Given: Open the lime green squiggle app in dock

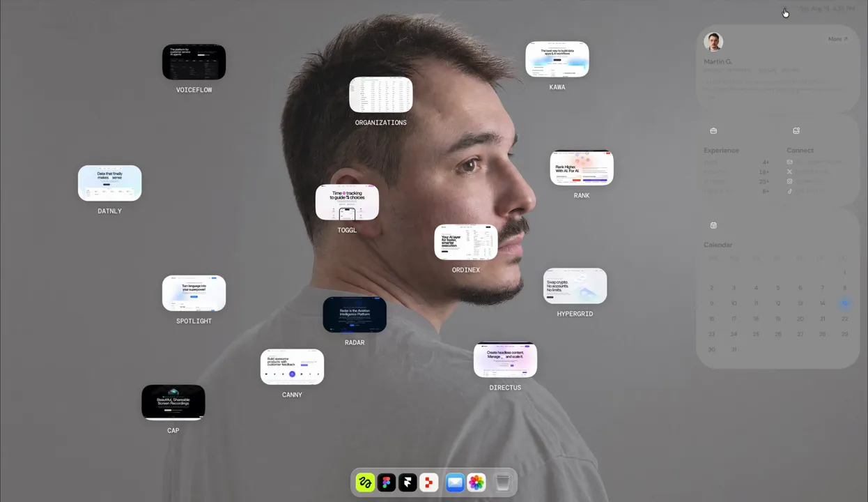Looking at the screenshot, I should click(365, 482).
